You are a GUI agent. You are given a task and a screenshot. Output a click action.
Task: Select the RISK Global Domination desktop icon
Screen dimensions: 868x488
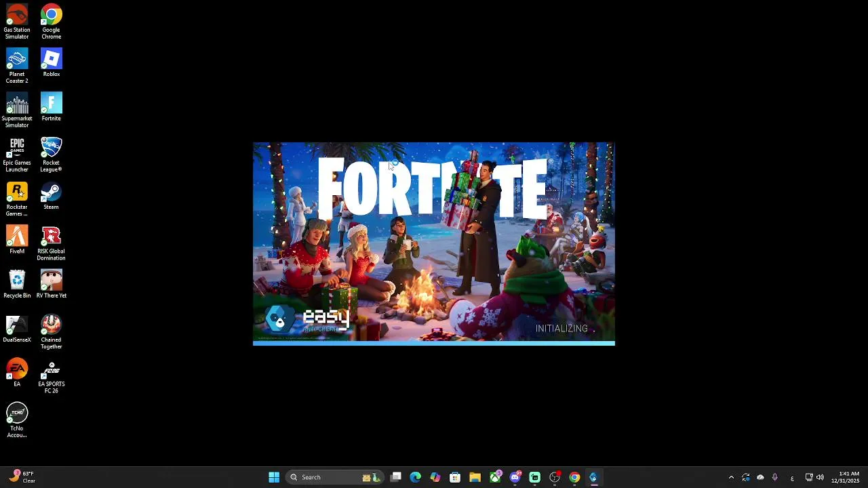(51, 243)
